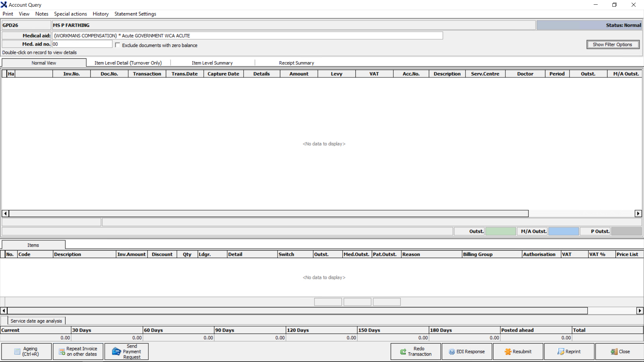Sort by the Transaction column header
The width and height of the screenshot is (644, 362).
(x=147, y=74)
